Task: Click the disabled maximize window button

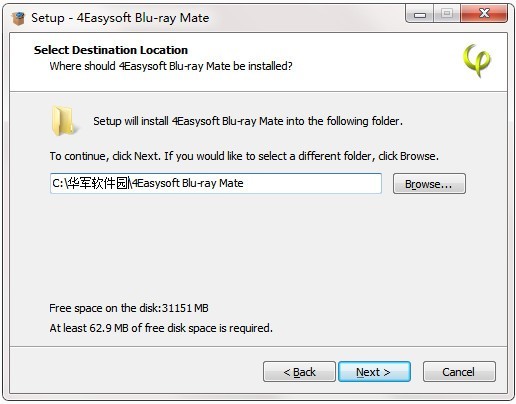Action: click(447, 14)
